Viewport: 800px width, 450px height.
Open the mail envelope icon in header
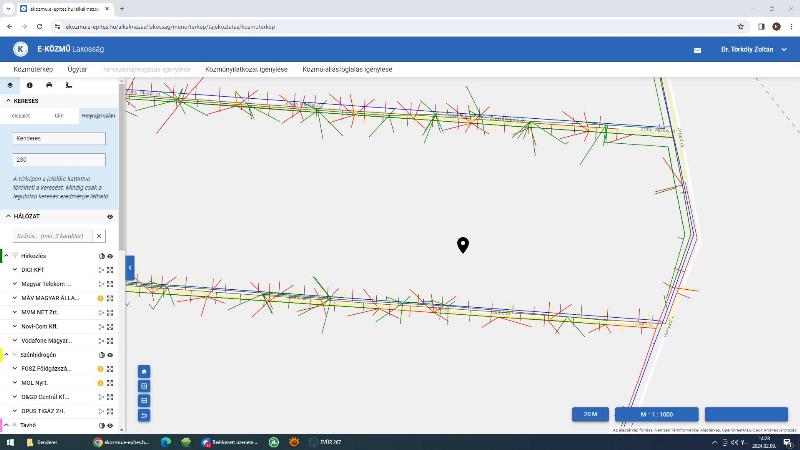pyautogui.click(x=697, y=50)
